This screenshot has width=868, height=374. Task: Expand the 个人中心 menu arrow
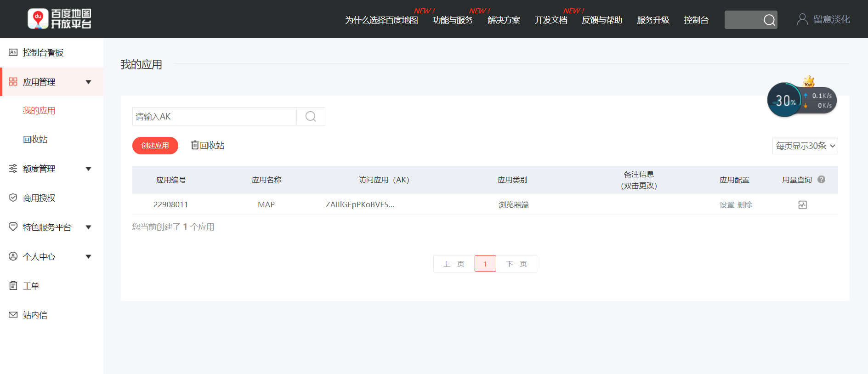89,257
